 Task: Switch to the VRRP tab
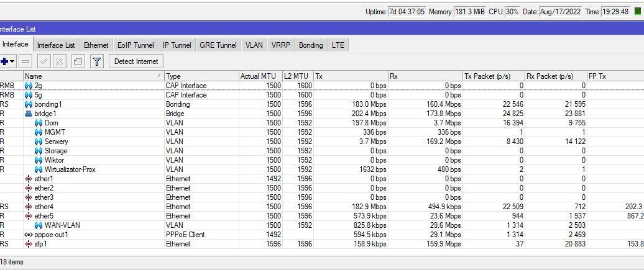click(x=281, y=45)
